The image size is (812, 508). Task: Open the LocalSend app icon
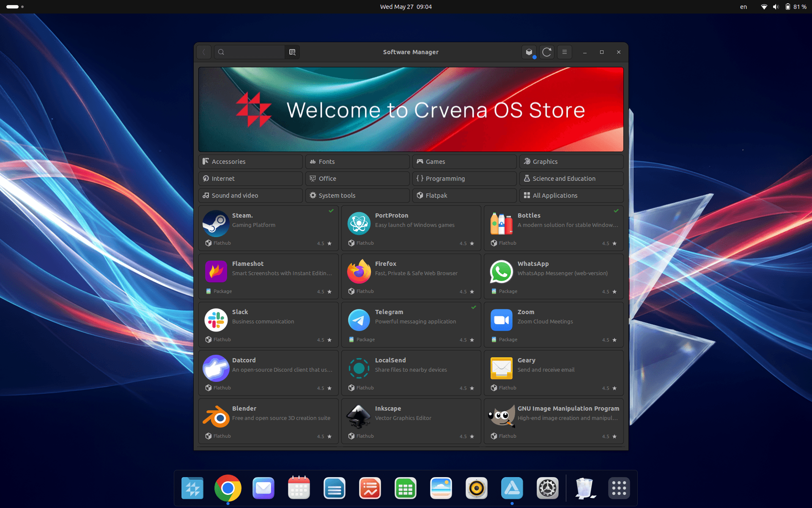coord(359,368)
